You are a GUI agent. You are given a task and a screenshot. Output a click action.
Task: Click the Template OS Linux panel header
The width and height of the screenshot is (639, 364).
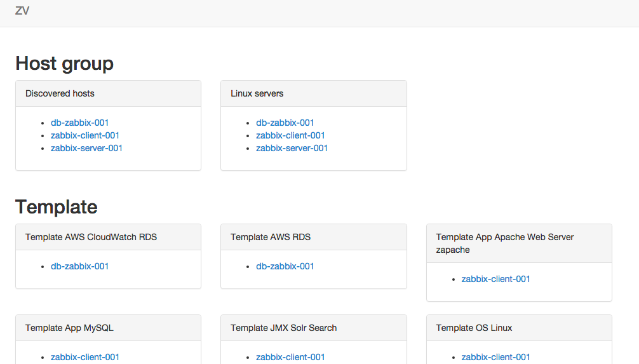[519, 328]
